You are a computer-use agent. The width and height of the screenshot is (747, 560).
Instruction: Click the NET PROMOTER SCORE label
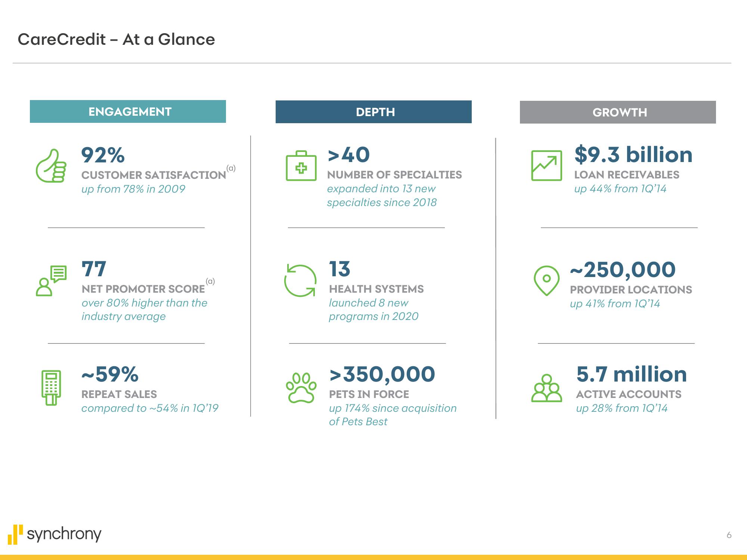click(143, 289)
